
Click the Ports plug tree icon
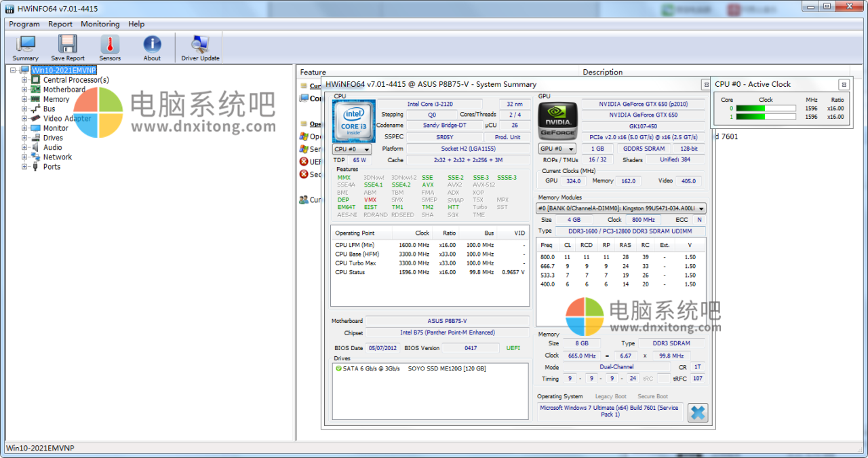[x=36, y=166]
